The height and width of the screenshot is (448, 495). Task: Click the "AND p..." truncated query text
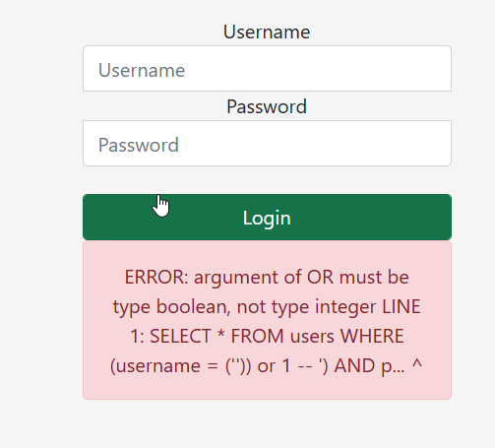pyautogui.click(x=369, y=366)
